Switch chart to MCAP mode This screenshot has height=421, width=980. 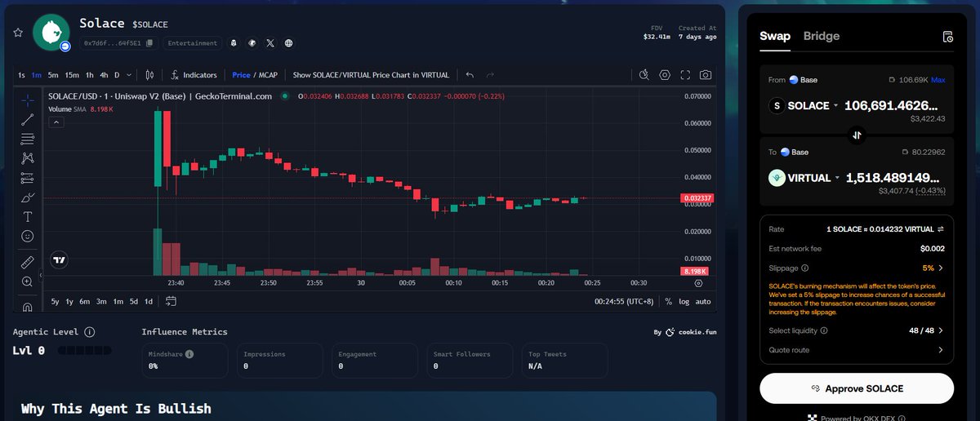[x=269, y=75]
